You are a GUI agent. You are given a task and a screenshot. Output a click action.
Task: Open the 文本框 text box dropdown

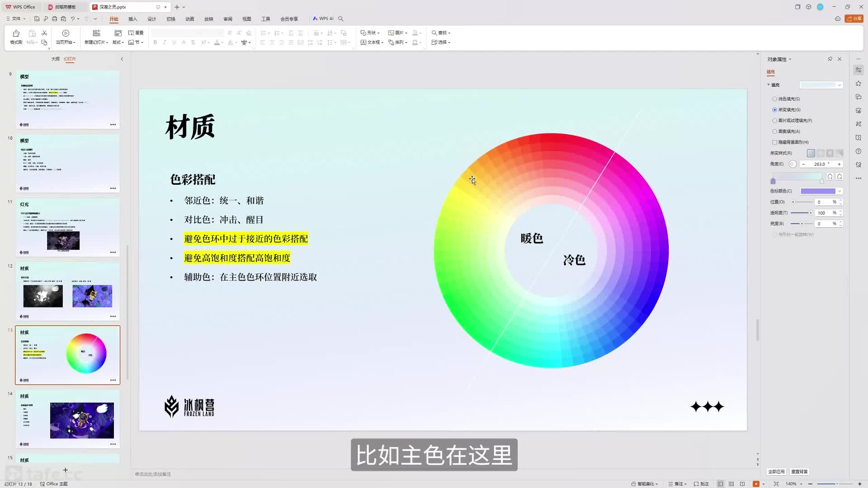click(372, 42)
